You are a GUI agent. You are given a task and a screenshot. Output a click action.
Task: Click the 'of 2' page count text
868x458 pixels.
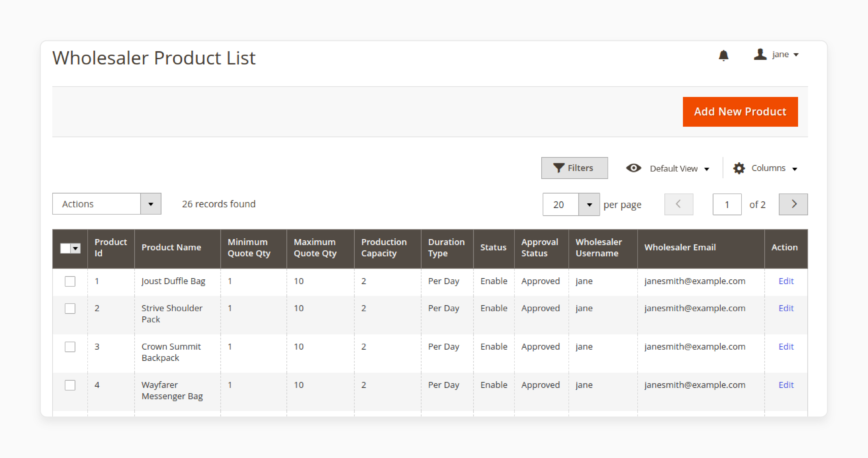757,204
